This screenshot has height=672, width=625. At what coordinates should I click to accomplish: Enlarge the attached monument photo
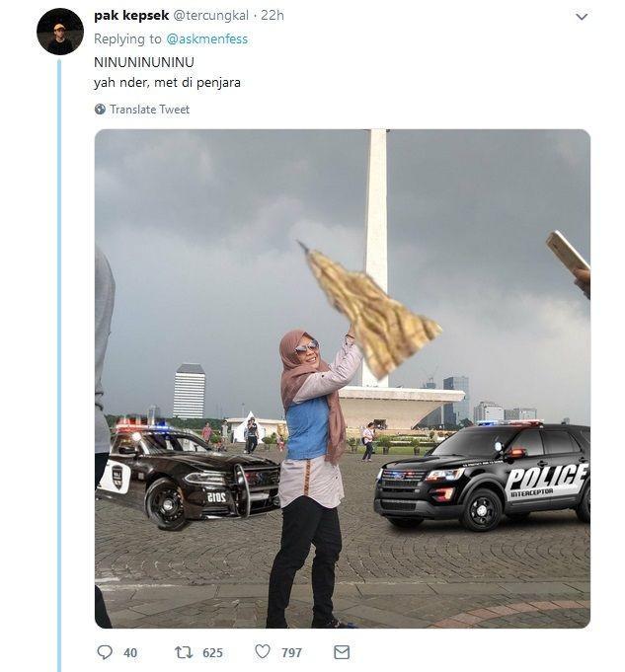[x=343, y=378]
